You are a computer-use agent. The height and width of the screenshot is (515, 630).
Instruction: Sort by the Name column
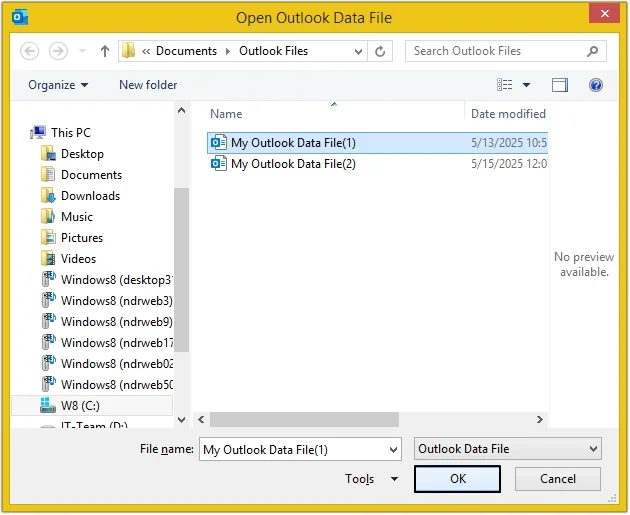tap(226, 114)
